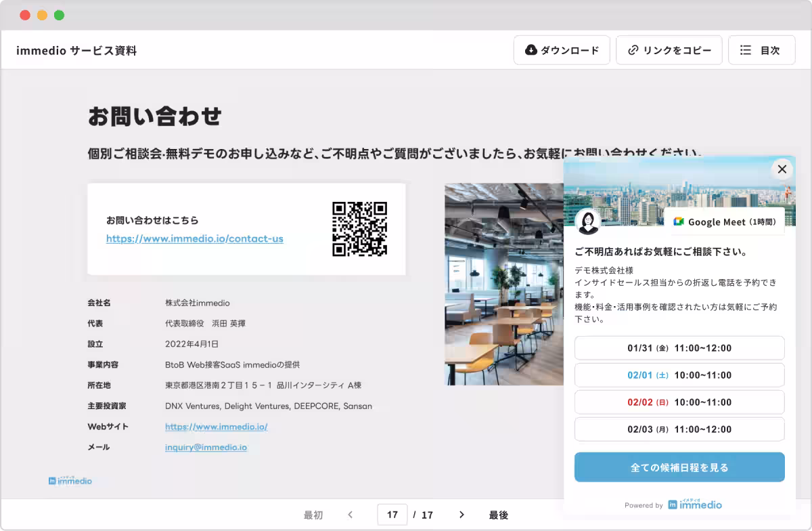Click the city skyline banner in popup
This screenshot has width=812, height=531.
click(679, 192)
